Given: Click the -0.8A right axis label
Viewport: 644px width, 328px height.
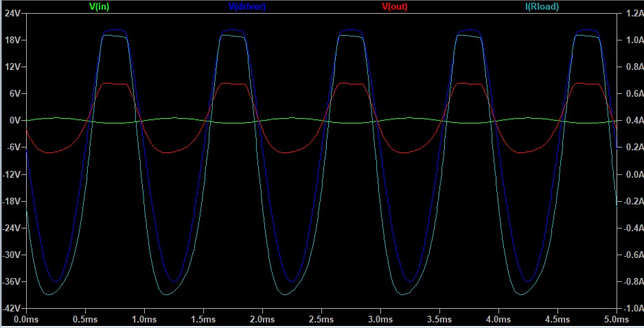Looking at the screenshot, I should click(633, 281).
